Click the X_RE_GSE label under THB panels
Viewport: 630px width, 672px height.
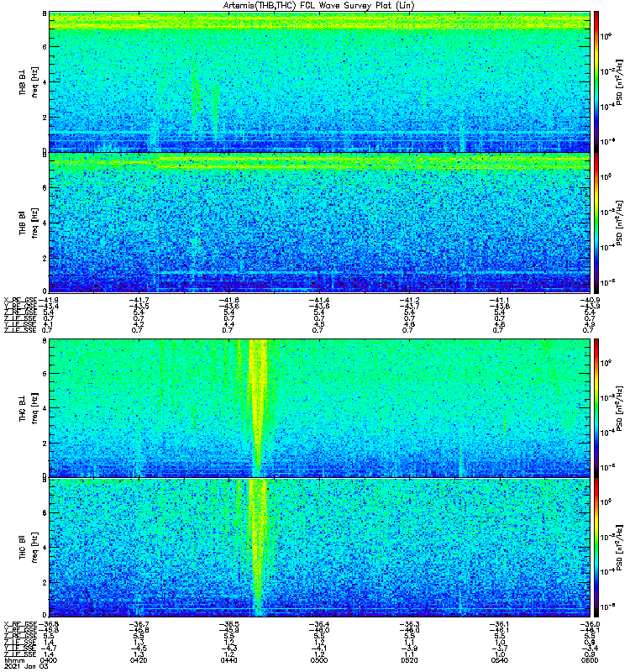pyautogui.click(x=20, y=300)
